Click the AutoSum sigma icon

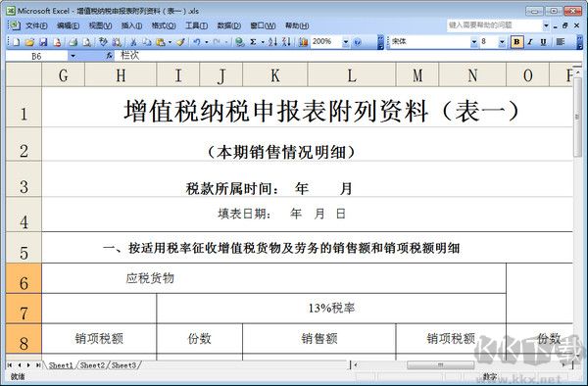pos(253,42)
